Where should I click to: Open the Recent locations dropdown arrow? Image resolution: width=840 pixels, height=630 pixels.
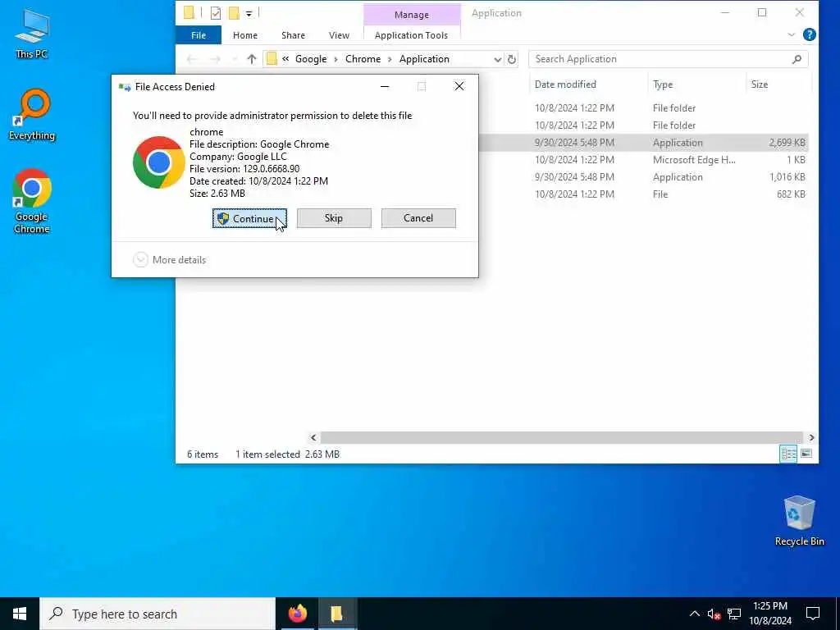pos(234,59)
